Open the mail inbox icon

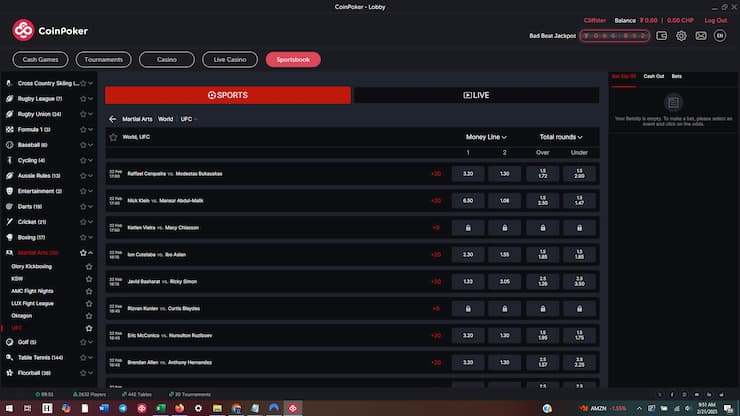[701, 36]
